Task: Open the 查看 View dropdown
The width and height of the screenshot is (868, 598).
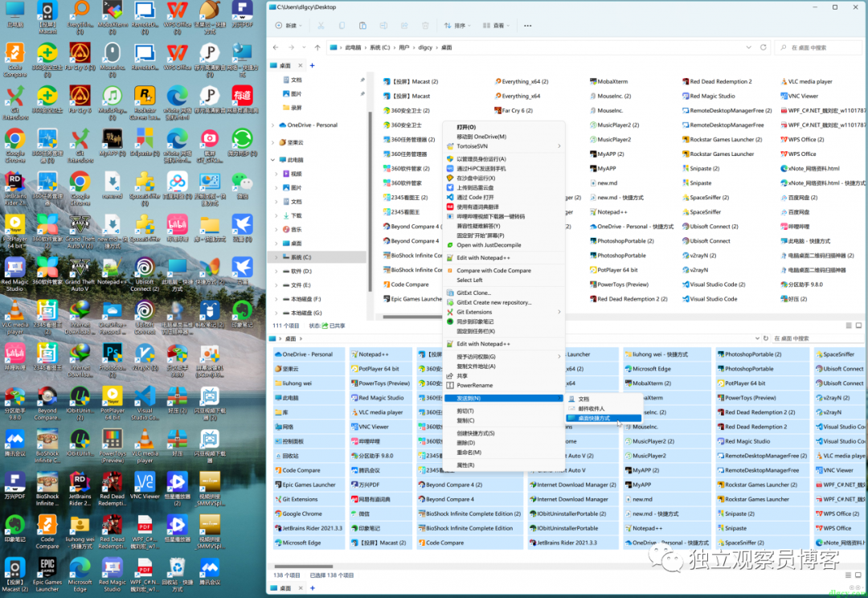Action: point(496,26)
